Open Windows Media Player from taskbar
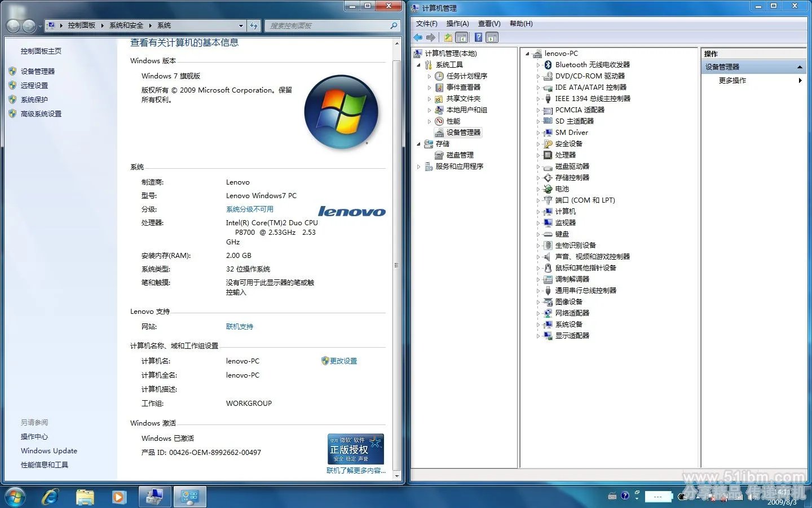 [118, 497]
